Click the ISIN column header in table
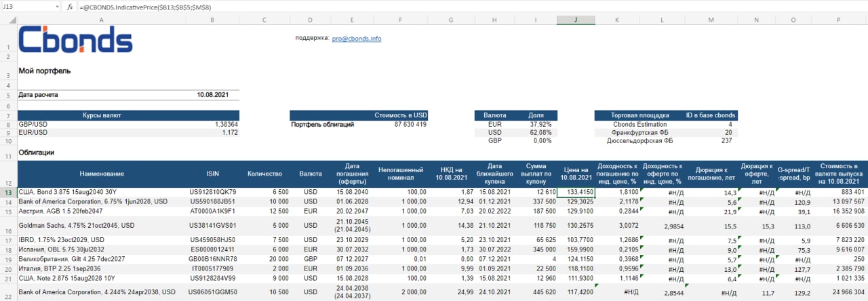 (212, 174)
